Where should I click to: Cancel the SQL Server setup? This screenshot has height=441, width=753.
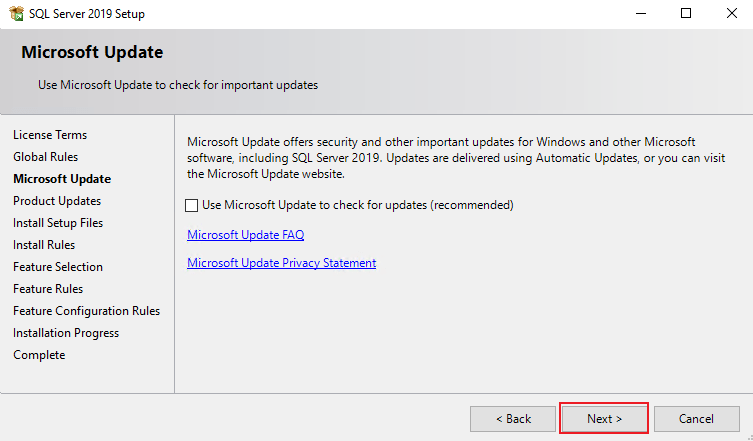tap(696, 418)
